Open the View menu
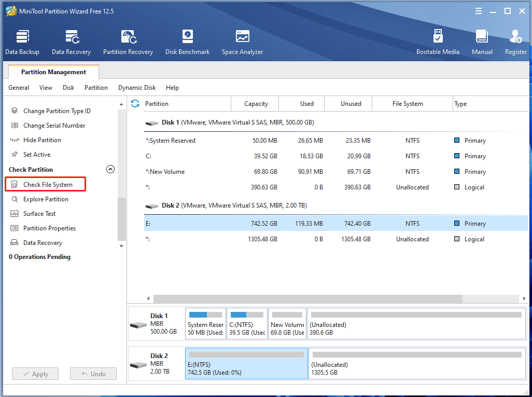This screenshot has width=532, height=397. [x=46, y=88]
